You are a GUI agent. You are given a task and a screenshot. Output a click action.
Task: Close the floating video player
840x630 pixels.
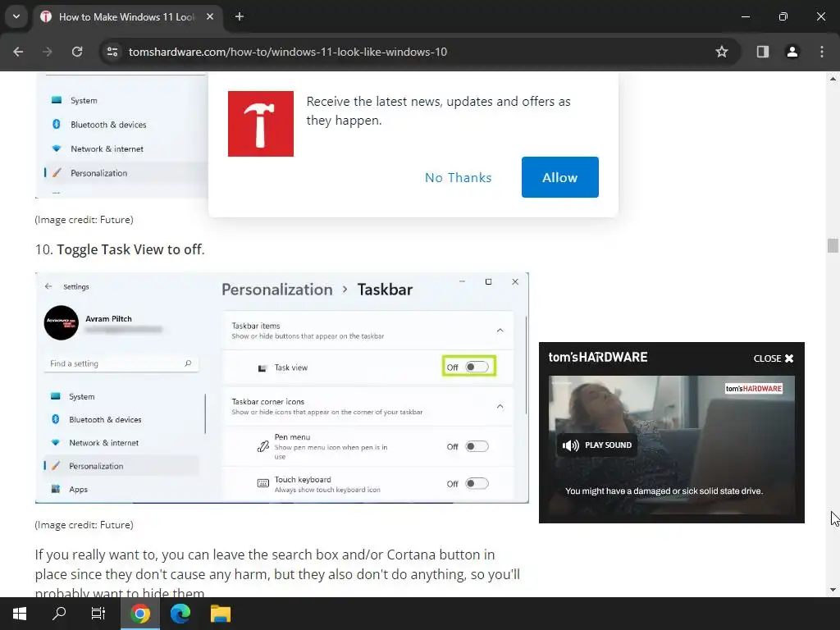tap(774, 358)
